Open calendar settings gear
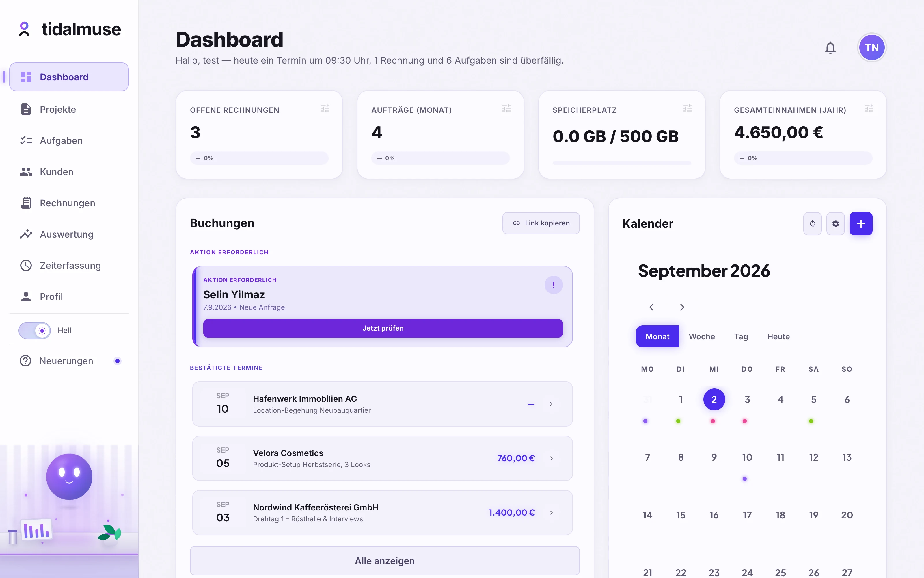This screenshot has height=578, width=924. pos(835,224)
